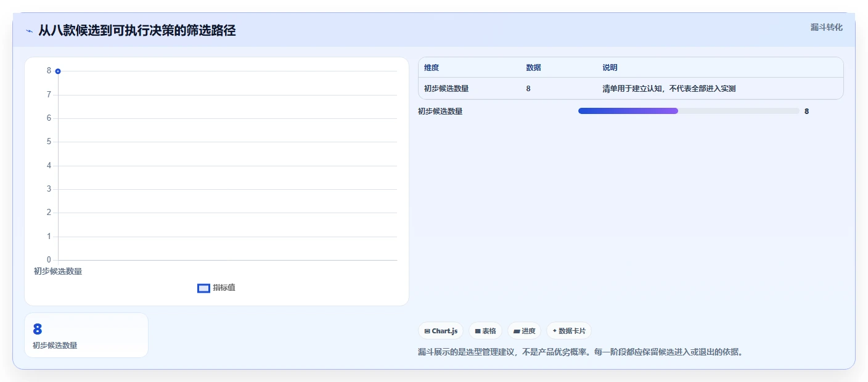The height and width of the screenshot is (382, 868).
Task: Select the 表格 chip
Action: tap(485, 331)
